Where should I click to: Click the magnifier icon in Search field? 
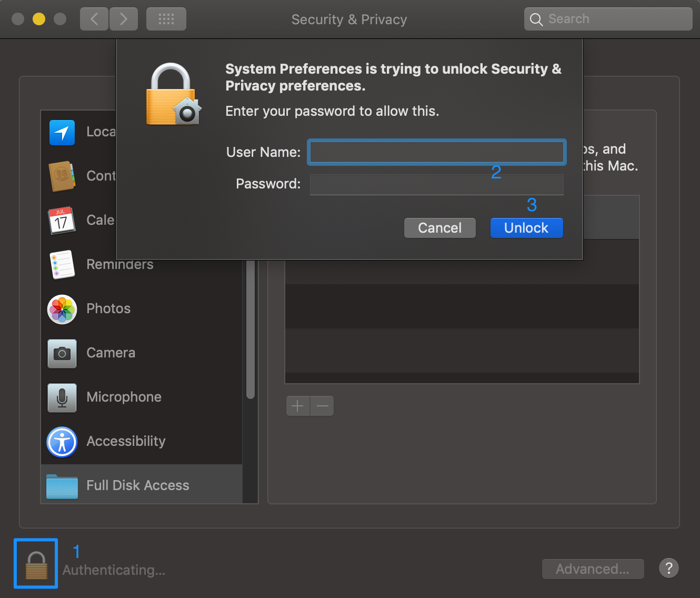coord(536,19)
